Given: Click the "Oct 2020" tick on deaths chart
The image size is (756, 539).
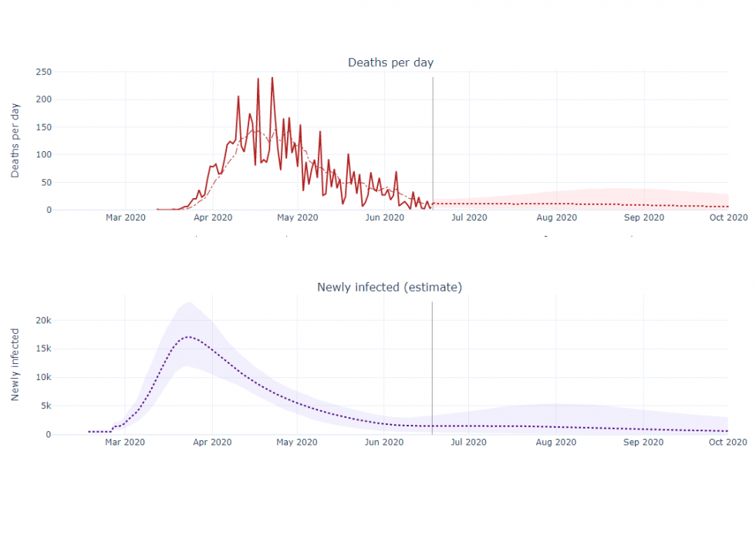Looking at the screenshot, I should pos(727,217).
